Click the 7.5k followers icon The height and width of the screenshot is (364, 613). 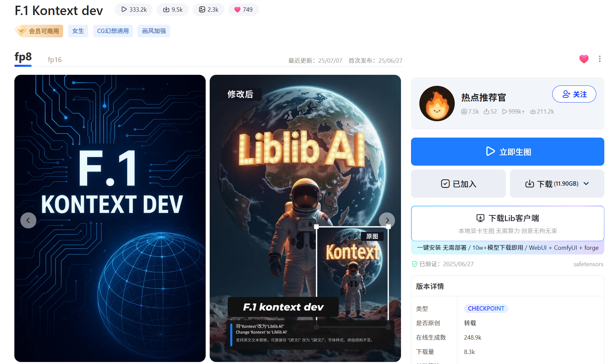pyautogui.click(x=464, y=112)
